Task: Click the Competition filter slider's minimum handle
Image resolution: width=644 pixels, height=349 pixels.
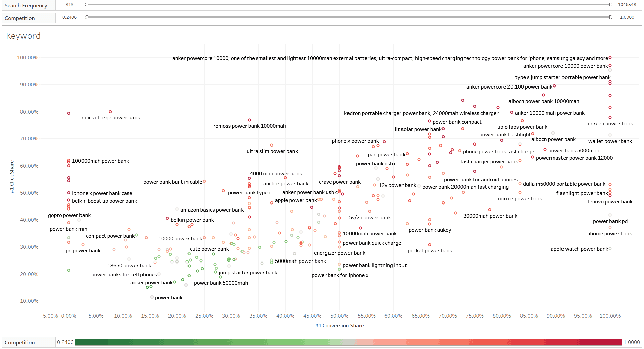Action: click(87, 17)
